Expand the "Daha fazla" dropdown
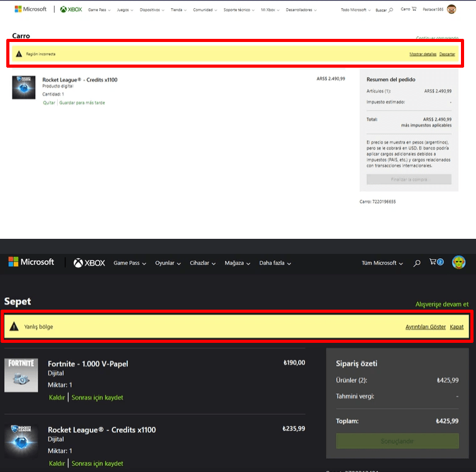The width and height of the screenshot is (476, 472). click(x=275, y=263)
